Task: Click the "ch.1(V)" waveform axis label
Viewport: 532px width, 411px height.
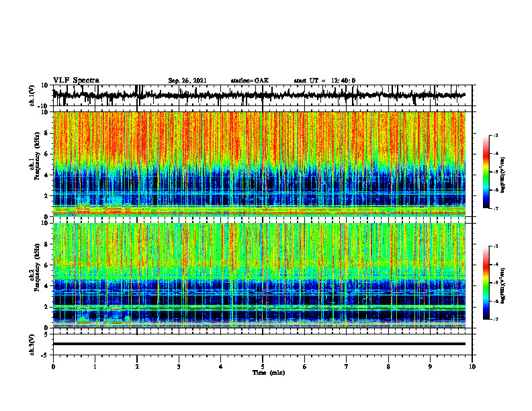Action: click(x=32, y=95)
